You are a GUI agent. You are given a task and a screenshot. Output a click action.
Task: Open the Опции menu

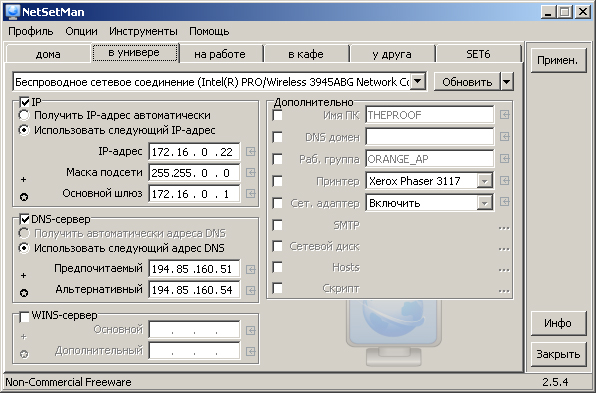tap(81, 31)
